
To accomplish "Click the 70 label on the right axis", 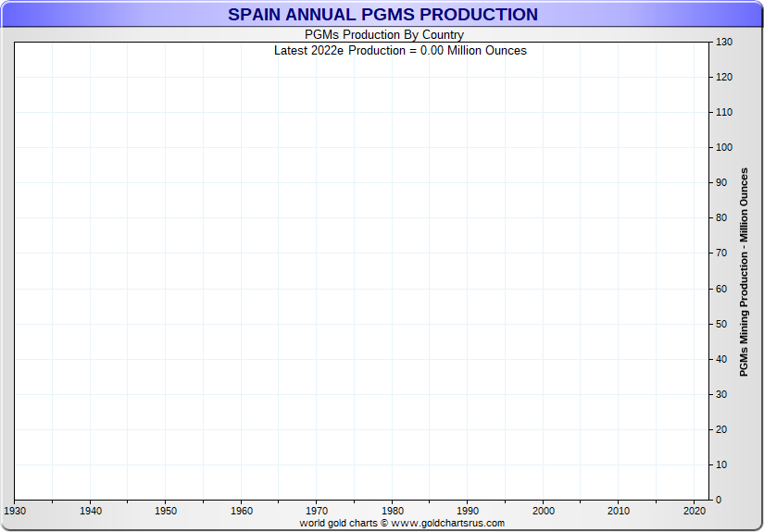I will (721, 254).
